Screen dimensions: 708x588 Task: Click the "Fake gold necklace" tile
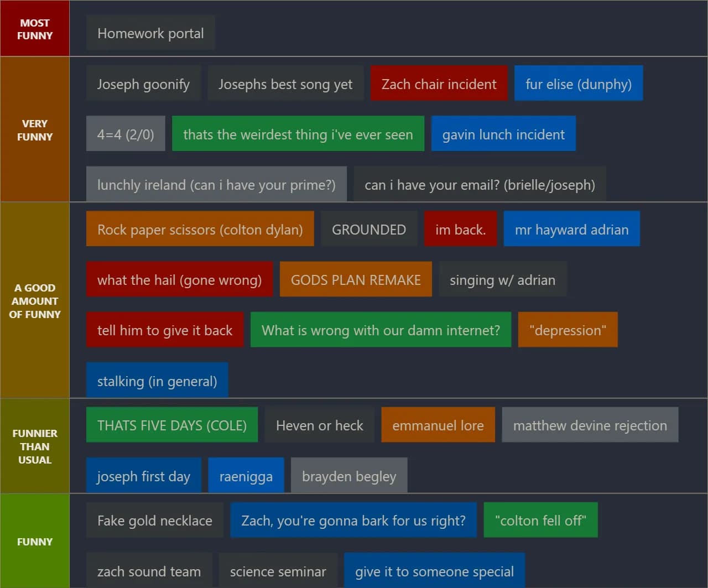(x=154, y=520)
